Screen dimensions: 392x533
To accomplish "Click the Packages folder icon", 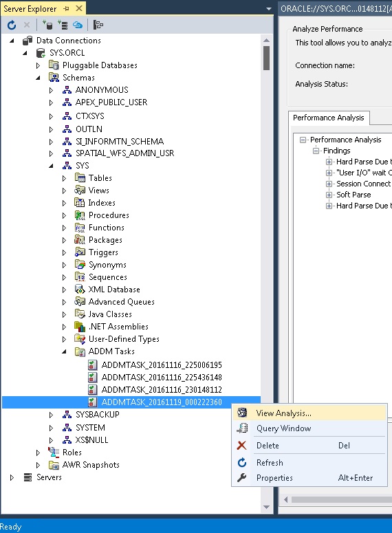I will [x=80, y=240].
